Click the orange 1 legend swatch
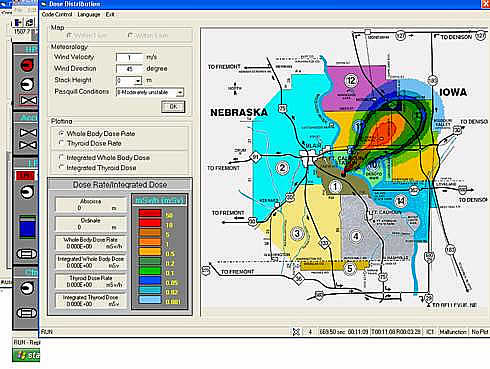Screen dimensions: 490x369 (x=150, y=242)
